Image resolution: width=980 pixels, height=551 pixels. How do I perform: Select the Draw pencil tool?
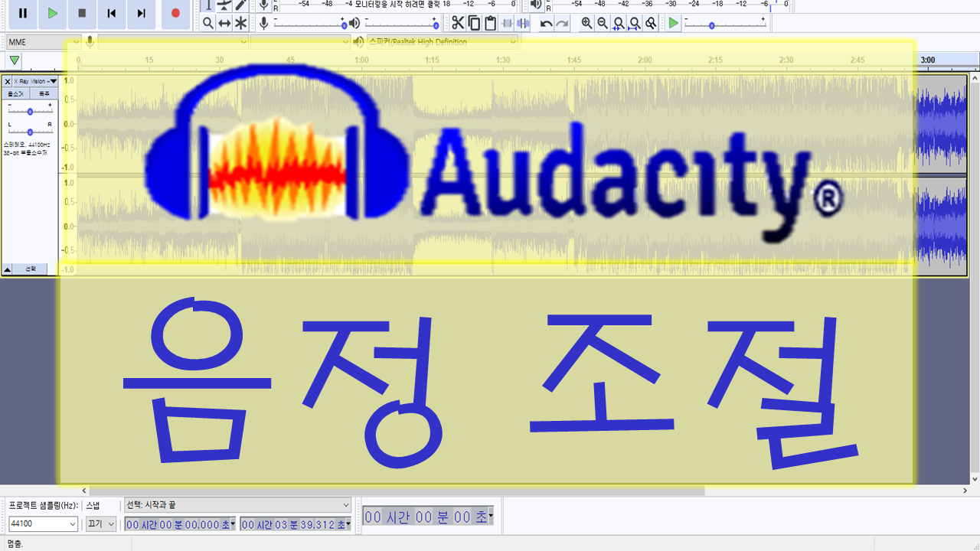tap(241, 5)
